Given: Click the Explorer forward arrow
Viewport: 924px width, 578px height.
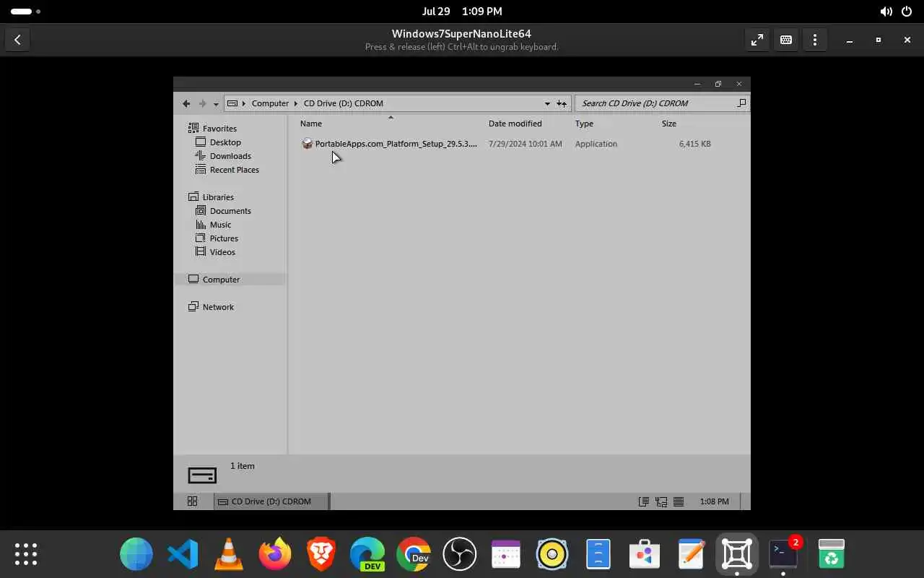Looking at the screenshot, I should [x=202, y=103].
